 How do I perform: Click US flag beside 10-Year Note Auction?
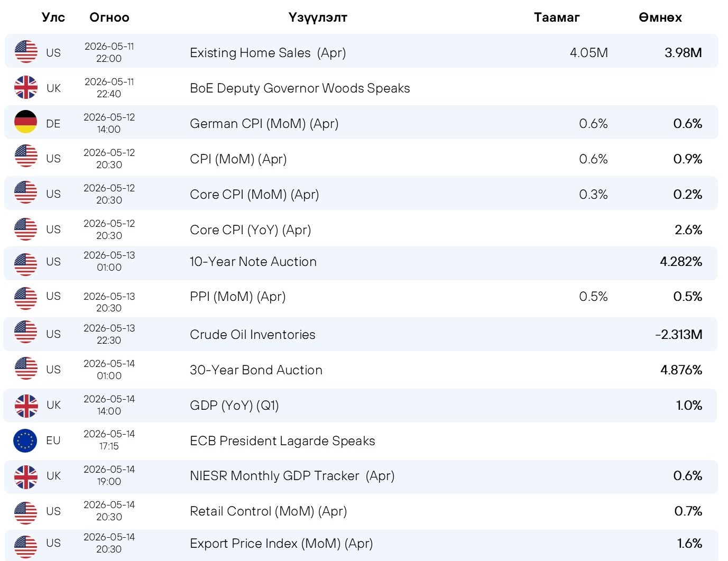[26, 264]
